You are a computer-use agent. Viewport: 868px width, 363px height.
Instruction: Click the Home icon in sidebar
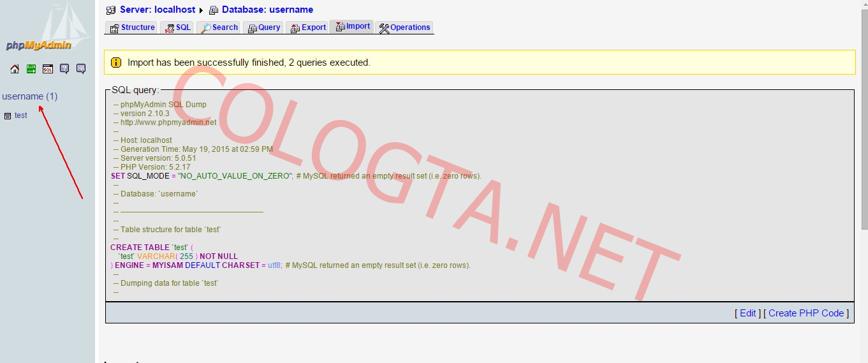pos(15,69)
